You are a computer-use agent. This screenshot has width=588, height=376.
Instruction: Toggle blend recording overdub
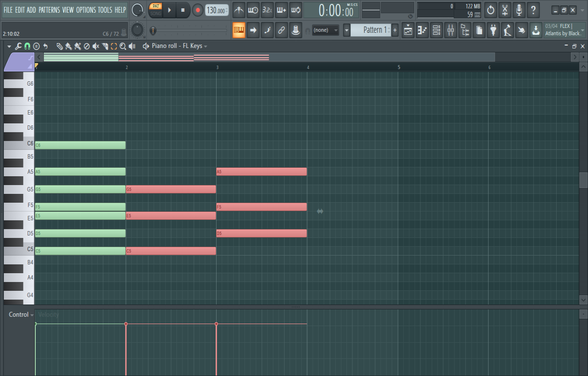pyautogui.click(x=281, y=10)
